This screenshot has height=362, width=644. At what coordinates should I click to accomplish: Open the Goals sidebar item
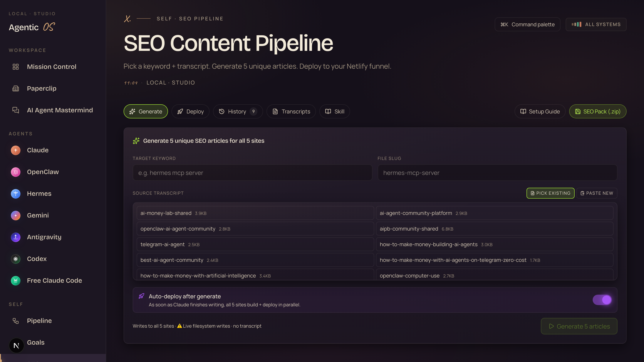pyautogui.click(x=53, y=342)
